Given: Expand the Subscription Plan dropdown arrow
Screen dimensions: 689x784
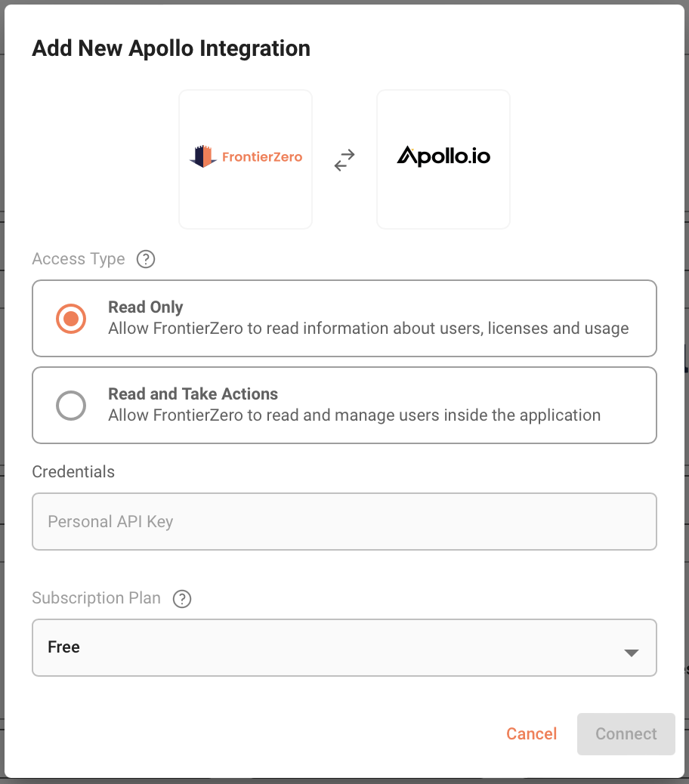Looking at the screenshot, I should (x=632, y=653).
